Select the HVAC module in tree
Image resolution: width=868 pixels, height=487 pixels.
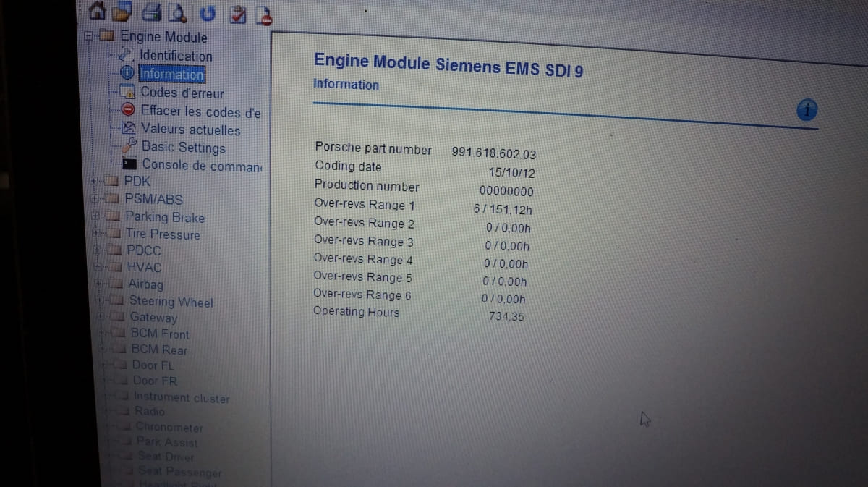(144, 267)
